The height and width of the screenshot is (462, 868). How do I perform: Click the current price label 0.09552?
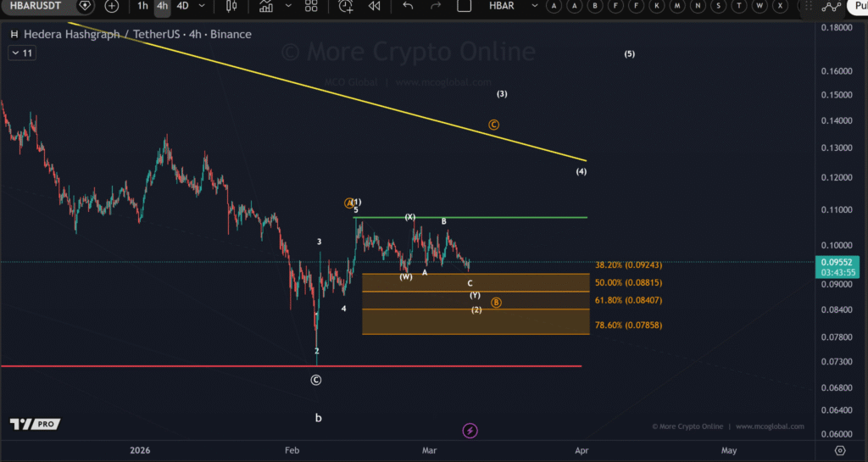click(x=837, y=262)
